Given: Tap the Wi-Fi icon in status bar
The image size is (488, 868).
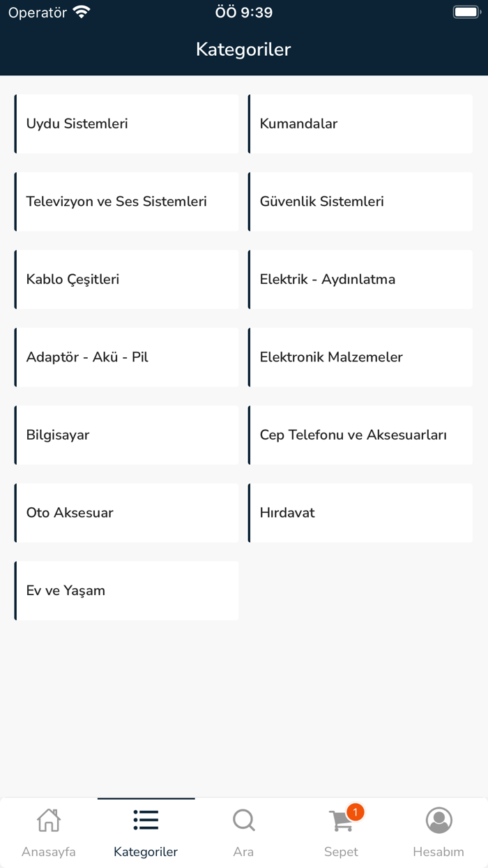Looking at the screenshot, I should pos(84,10).
